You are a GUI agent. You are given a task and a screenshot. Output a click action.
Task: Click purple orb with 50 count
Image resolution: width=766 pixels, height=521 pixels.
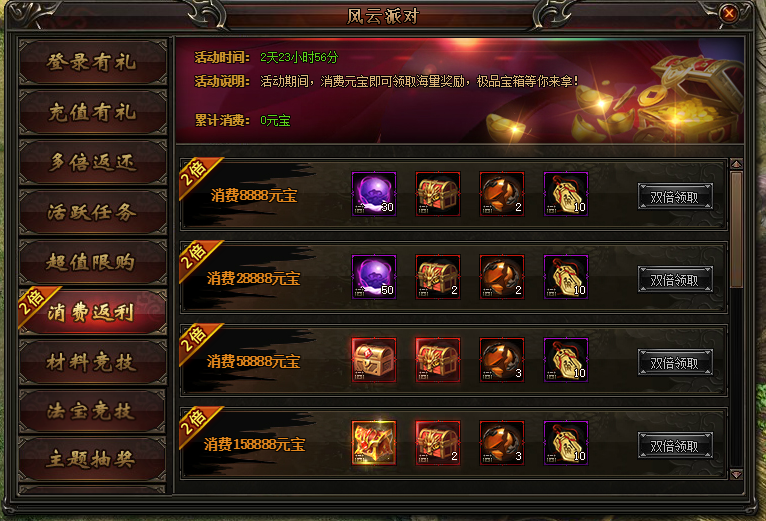tap(374, 277)
